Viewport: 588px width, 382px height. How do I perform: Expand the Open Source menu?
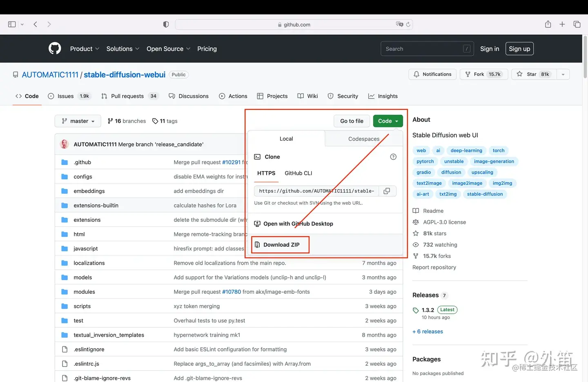[168, 49]
